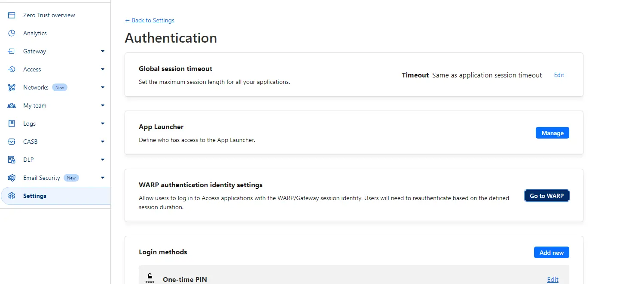
Task: Select the Access sidebar label
Action: [32, 69]
